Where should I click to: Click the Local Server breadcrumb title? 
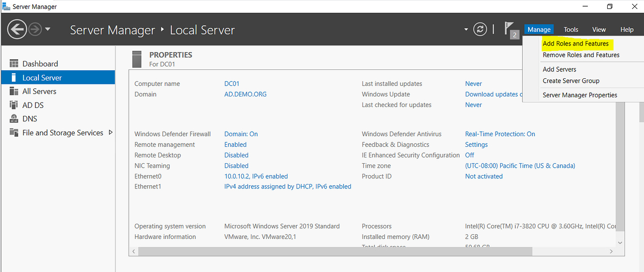[202, 30]
